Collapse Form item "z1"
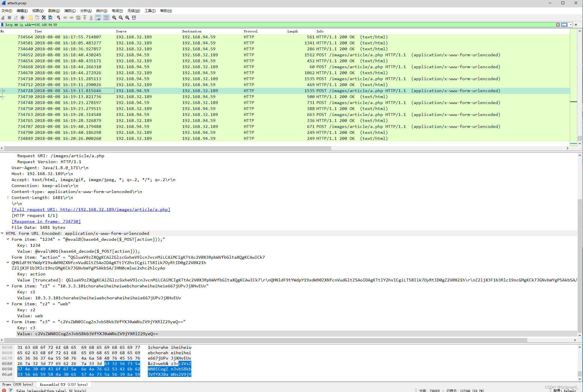Image resolution: width=583 pixels, height=392 pixels. 8,286
